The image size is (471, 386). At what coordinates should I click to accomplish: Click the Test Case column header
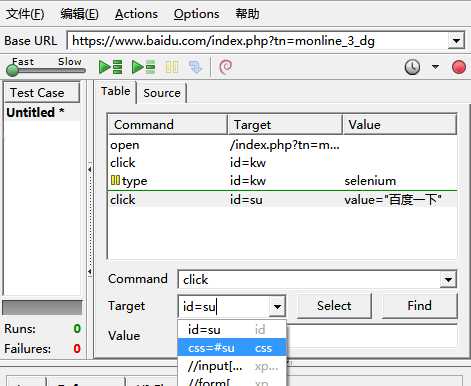[42, 93]
